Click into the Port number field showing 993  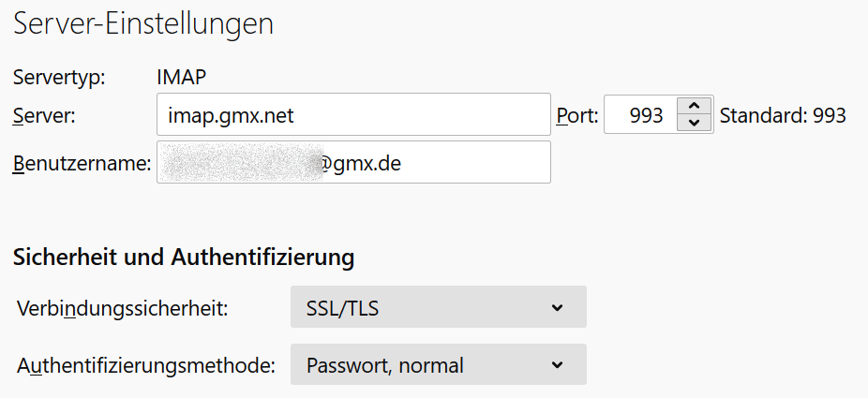click(641, 114)
